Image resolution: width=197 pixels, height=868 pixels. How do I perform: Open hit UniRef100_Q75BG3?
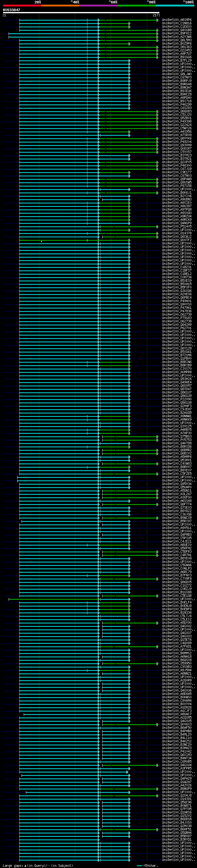point(177,436)
